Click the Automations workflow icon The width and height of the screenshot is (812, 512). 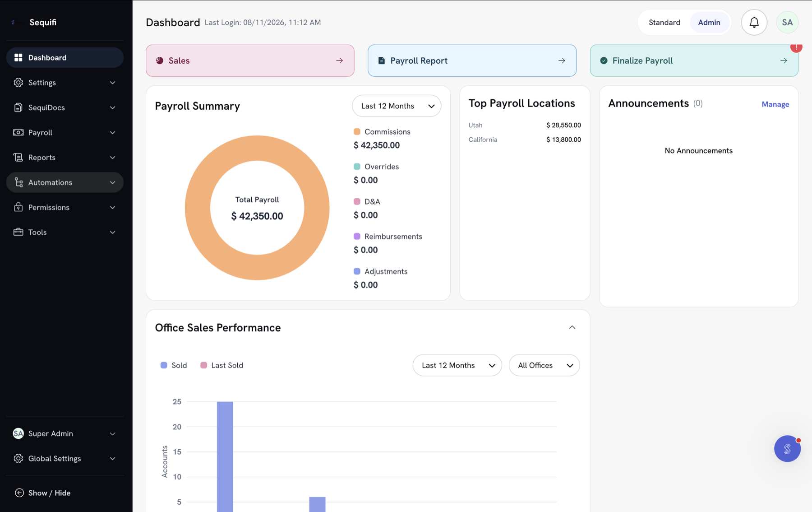coord(18,182)
